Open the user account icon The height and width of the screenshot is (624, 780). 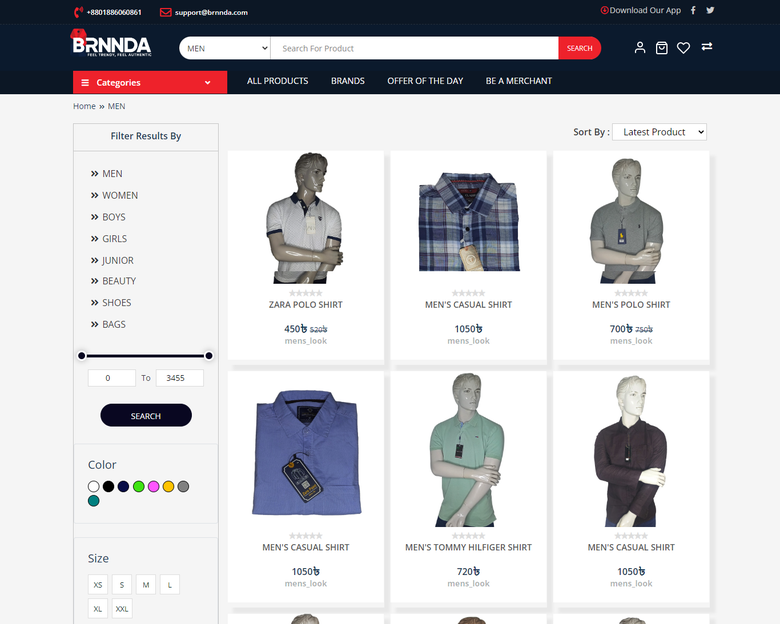(640, 48)
